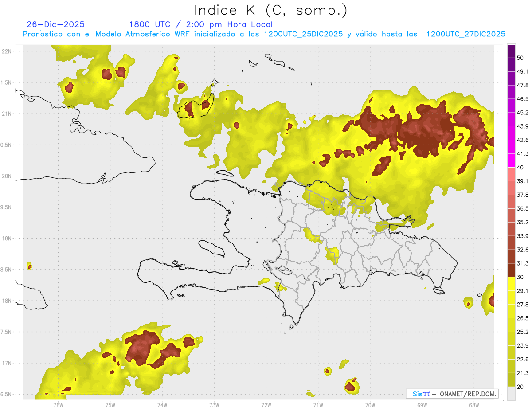Click the colorbar value label '50'
Screen dimensions: 532x411
point(520,58)
